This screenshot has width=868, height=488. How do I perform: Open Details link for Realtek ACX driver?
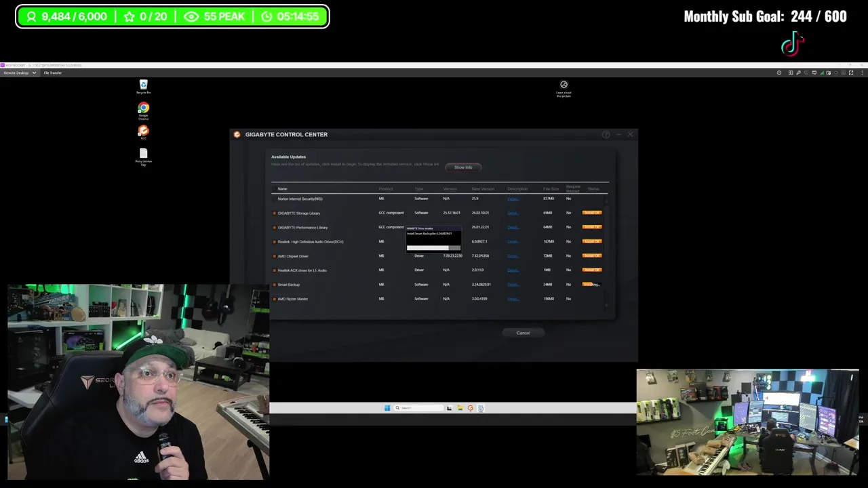click(x=513, y=270)
